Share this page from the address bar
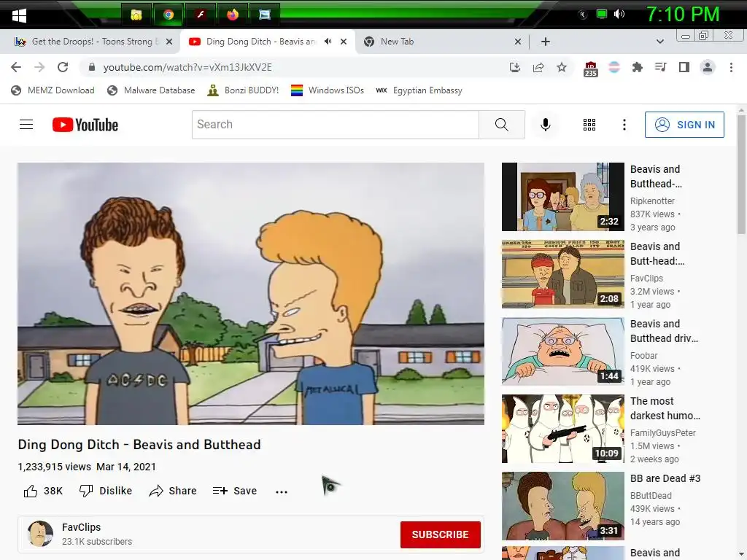 coord(538,67)
